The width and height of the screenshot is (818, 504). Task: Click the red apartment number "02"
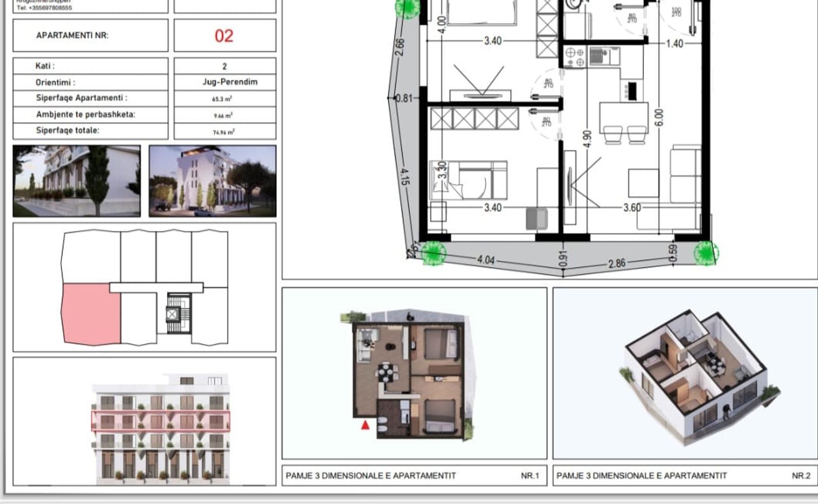tap(224, 36)
